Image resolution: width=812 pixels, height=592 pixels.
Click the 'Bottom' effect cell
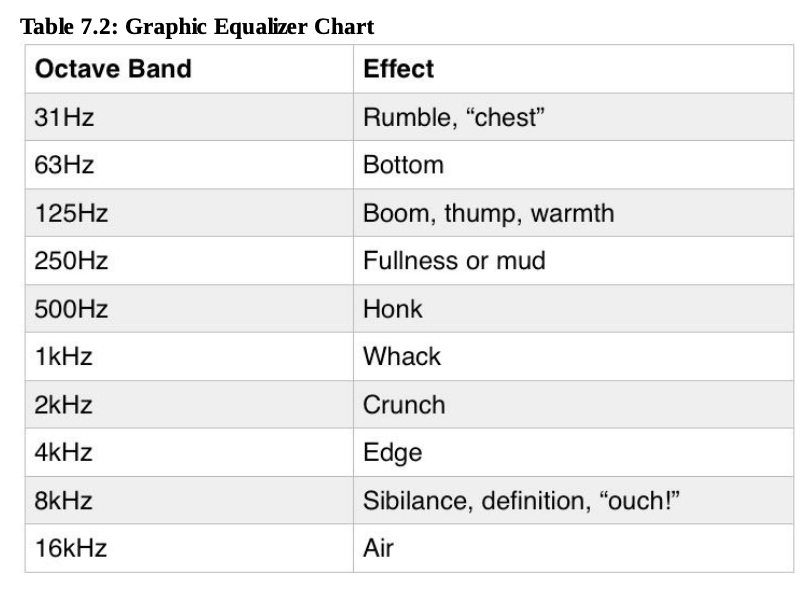tap(403, 165)
